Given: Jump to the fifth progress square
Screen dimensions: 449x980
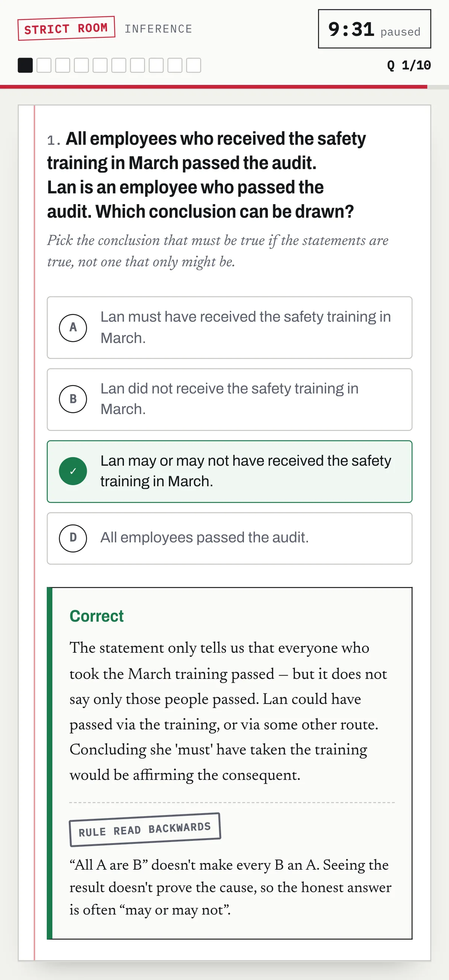Looking at the screenshot, I should (100, 65).
